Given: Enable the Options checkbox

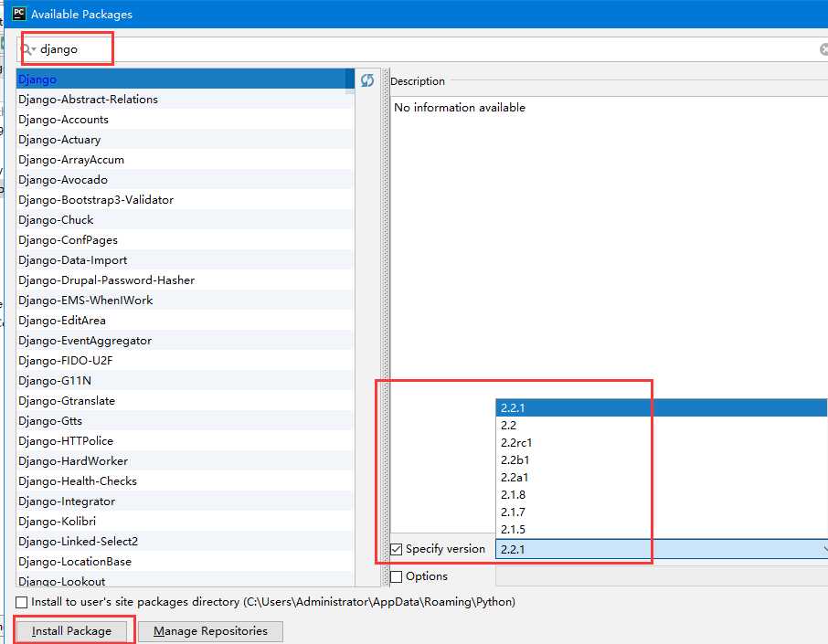Looking at the screenshot, I should (396, 576).
